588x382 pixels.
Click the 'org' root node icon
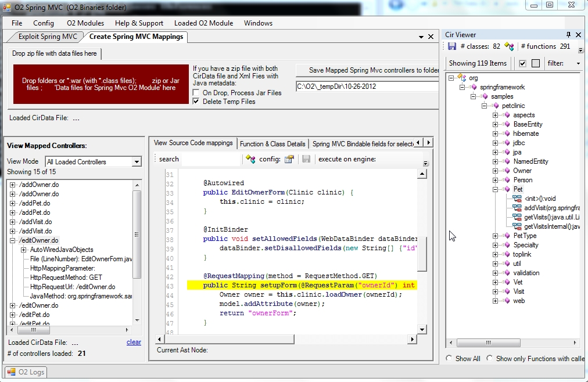point(462,78)
